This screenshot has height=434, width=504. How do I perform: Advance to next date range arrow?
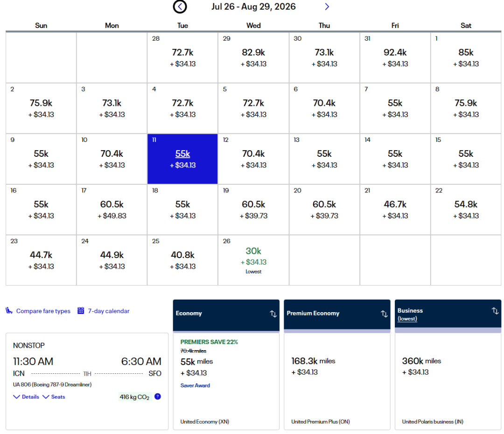(x=327, y=7)
